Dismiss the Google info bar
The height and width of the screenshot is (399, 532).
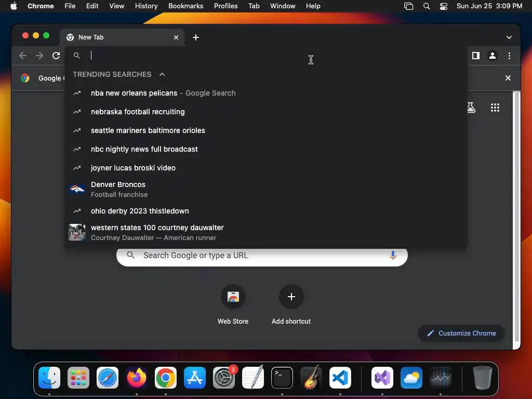[508, 78]
